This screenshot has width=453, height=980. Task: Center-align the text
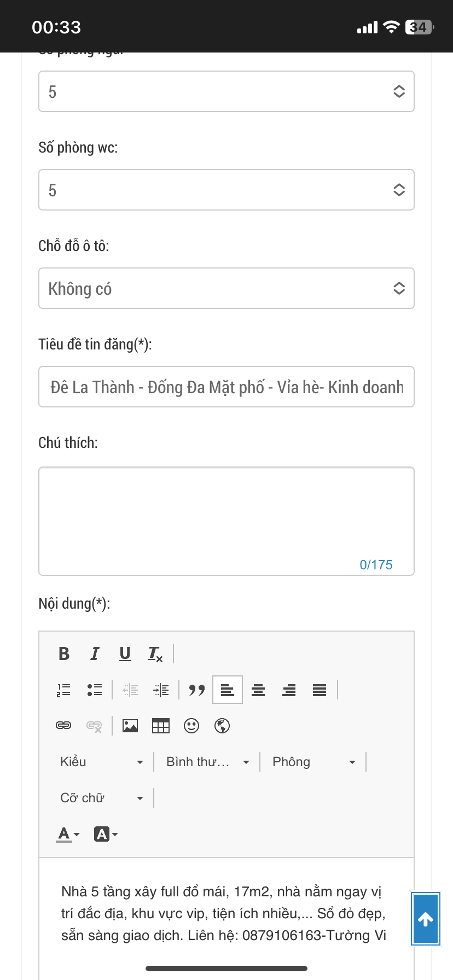258,690
